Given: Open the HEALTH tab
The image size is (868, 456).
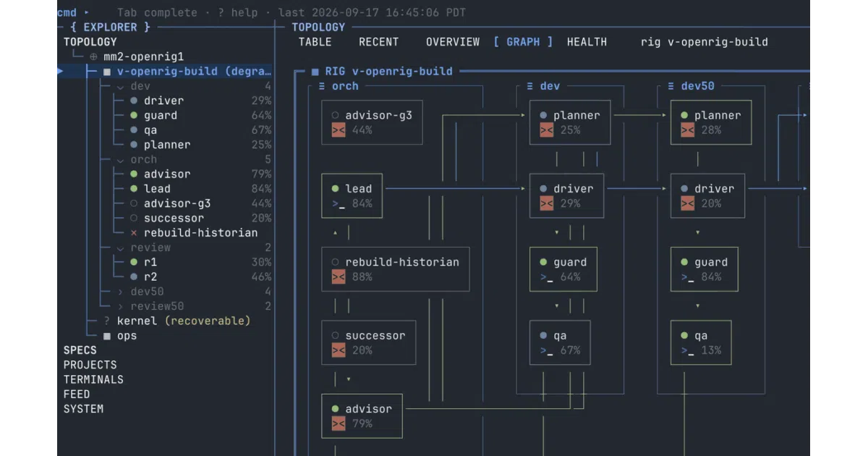Looking at the screenshot, I should 587,42.
